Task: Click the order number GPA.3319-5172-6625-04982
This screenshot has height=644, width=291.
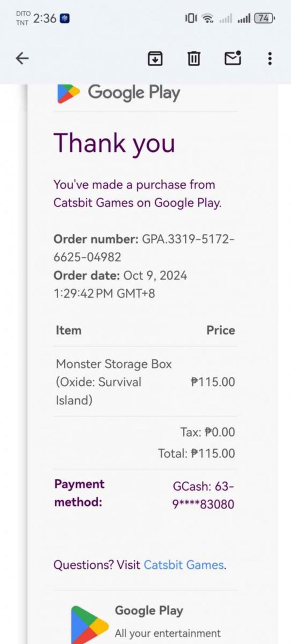Action: click(x=143, y=248)
